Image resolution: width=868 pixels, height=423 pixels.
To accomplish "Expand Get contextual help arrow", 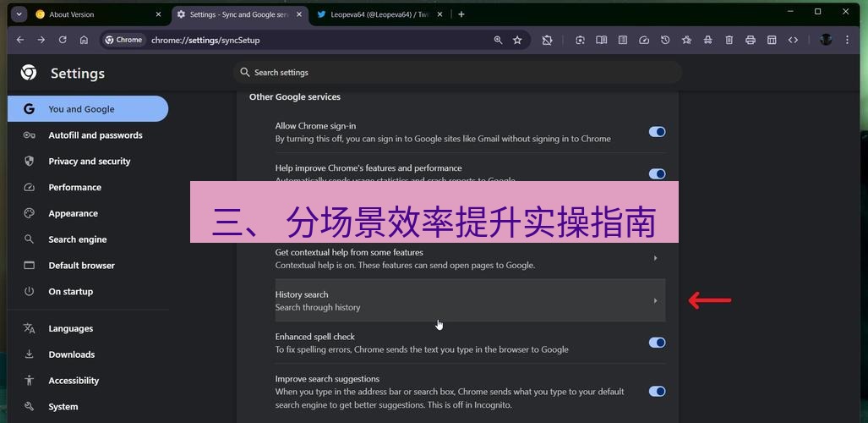I will coord(655,258).
